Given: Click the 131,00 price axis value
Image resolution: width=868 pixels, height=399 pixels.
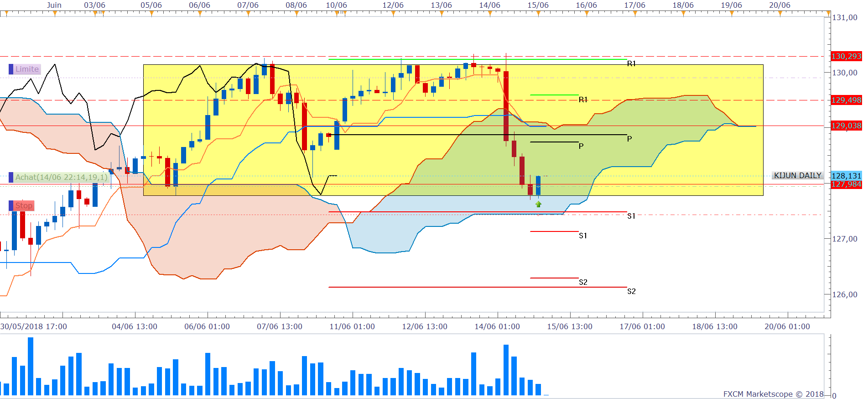Looking at the screenshot, I should (845, 17).
